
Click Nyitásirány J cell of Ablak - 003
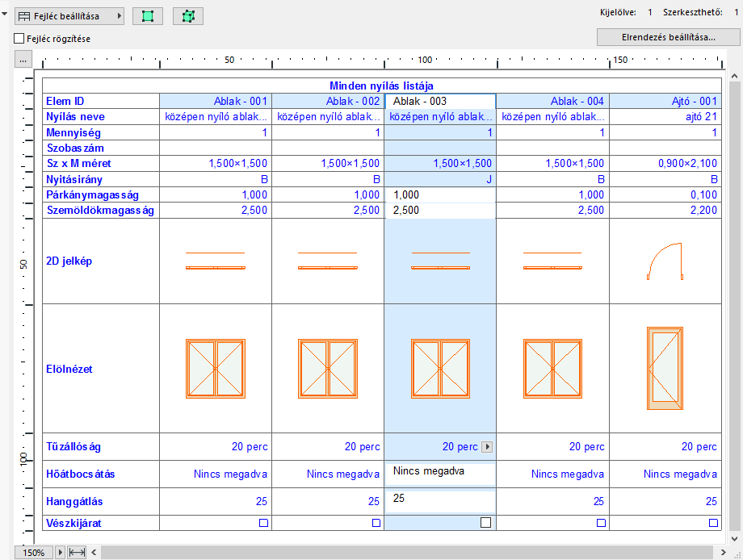[440, 179]
